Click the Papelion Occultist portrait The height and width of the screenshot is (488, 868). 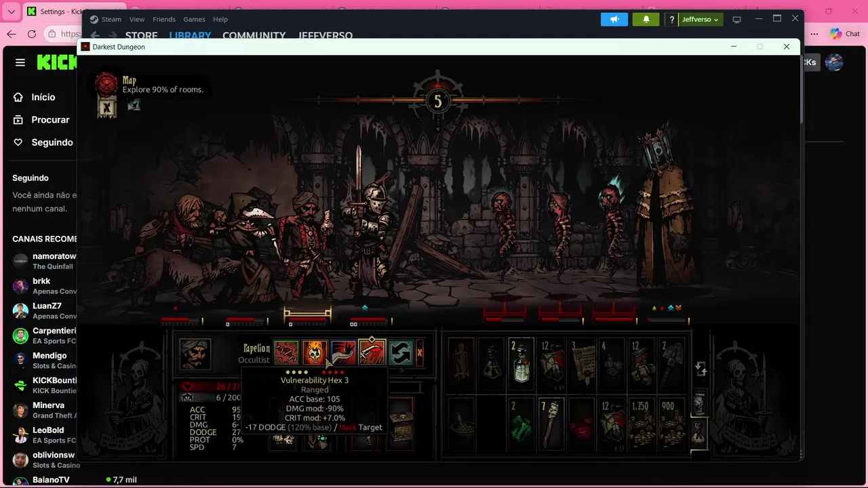195,354
